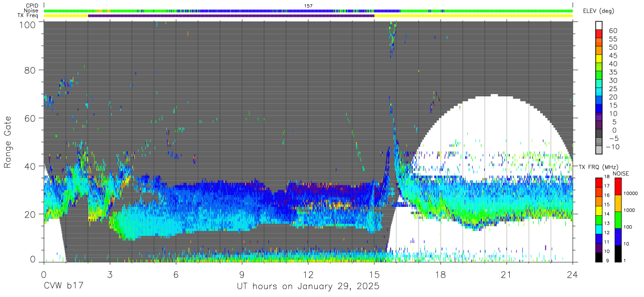This screenshot has height=297, width=644.
Task: Click the red segment of elevation colorbar
Action: [x=599, y=34]
